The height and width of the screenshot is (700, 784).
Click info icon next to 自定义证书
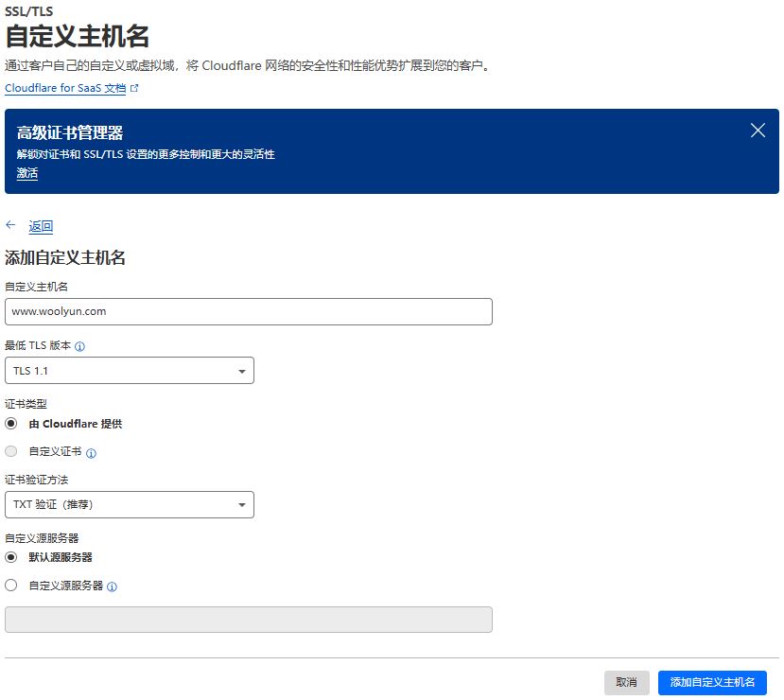(91, 453)
